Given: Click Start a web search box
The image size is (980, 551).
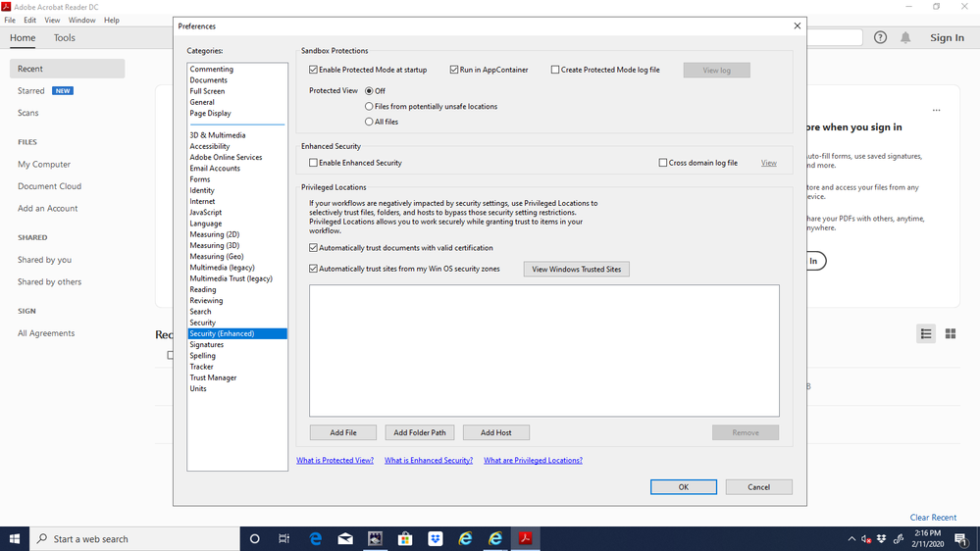Looking at the screenshot, I should tap(134, 538).
